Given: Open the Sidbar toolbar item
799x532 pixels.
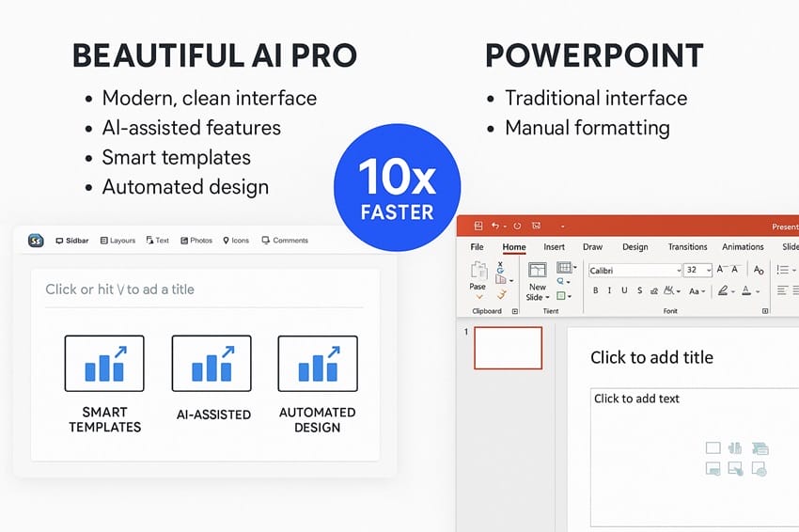Looking at the screenshot, I should pos(71,241).
